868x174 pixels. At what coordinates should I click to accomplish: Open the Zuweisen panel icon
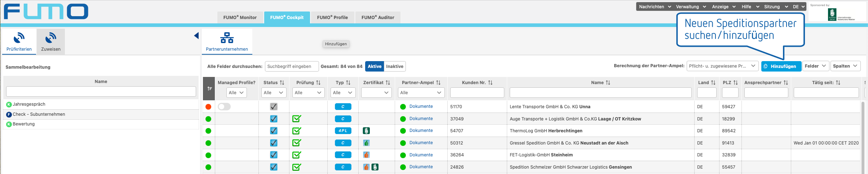(51, 38)
